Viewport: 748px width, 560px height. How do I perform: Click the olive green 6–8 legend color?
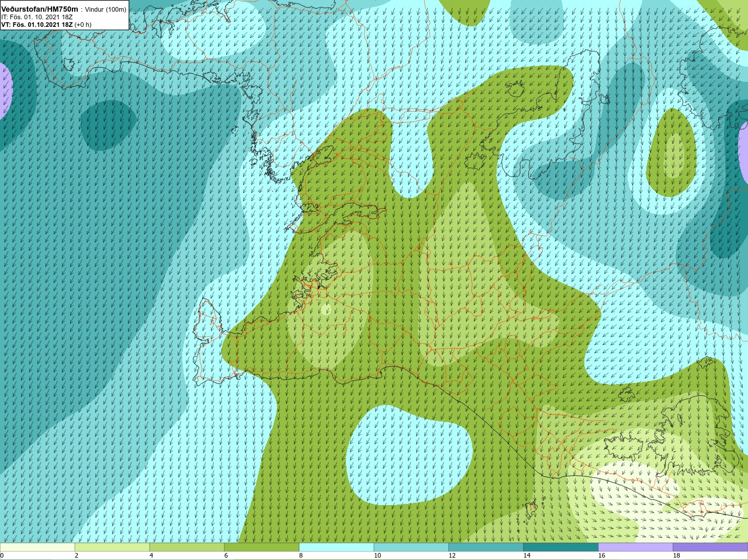(262, 547)
